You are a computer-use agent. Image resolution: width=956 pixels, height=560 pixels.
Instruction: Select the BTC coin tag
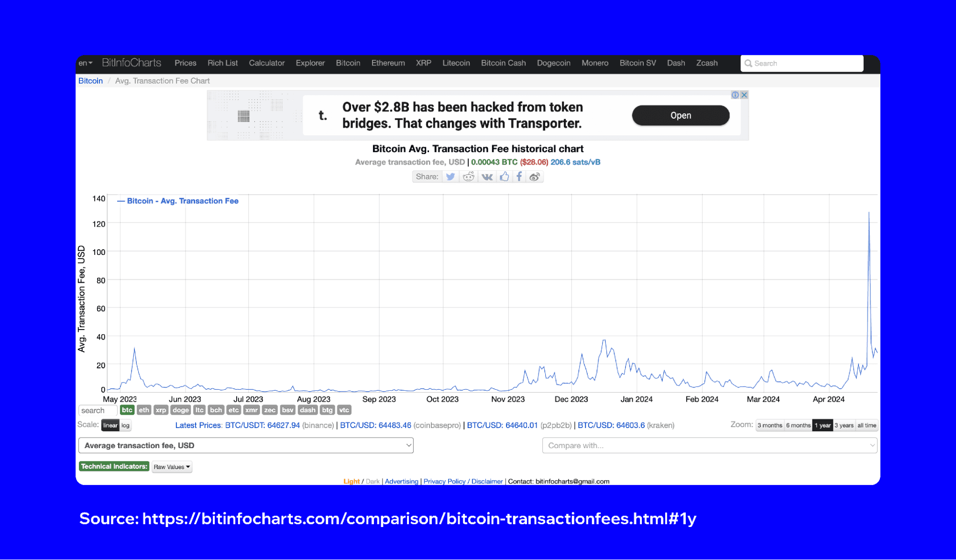coord(127,409)
